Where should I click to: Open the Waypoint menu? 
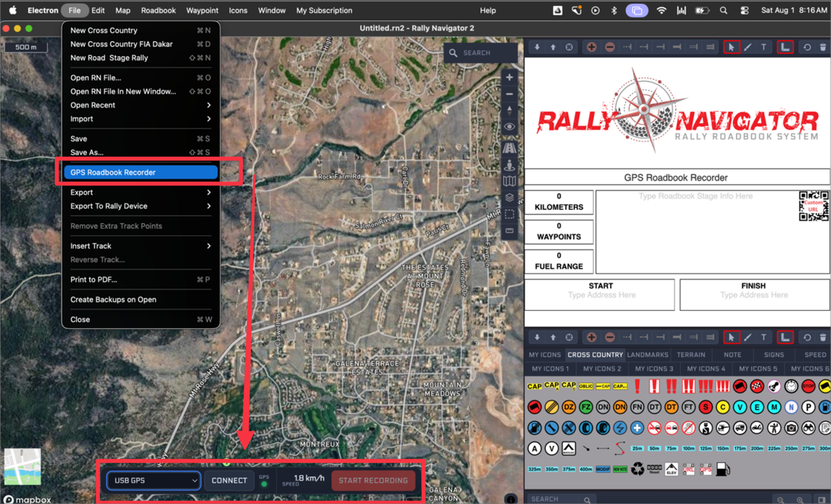202,10
